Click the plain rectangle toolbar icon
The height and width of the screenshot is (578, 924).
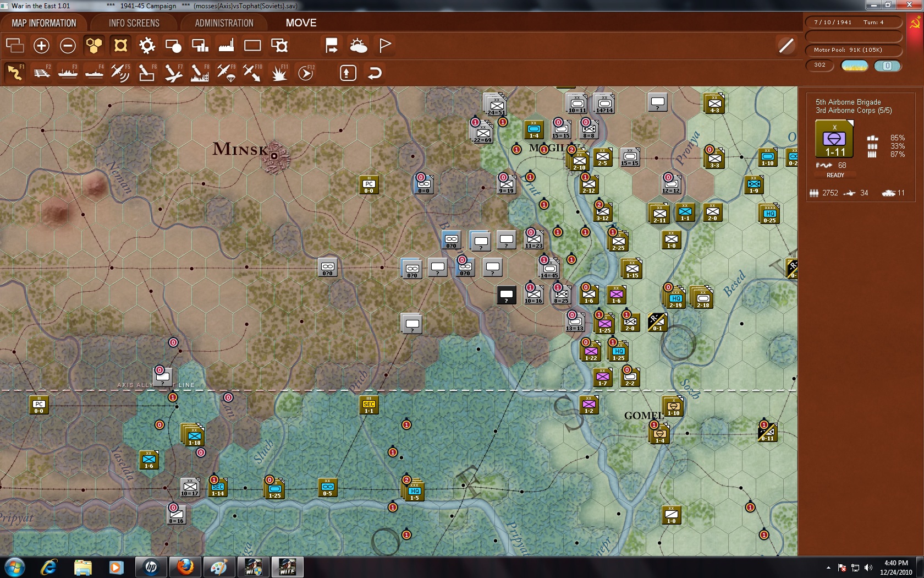(252, 46)
